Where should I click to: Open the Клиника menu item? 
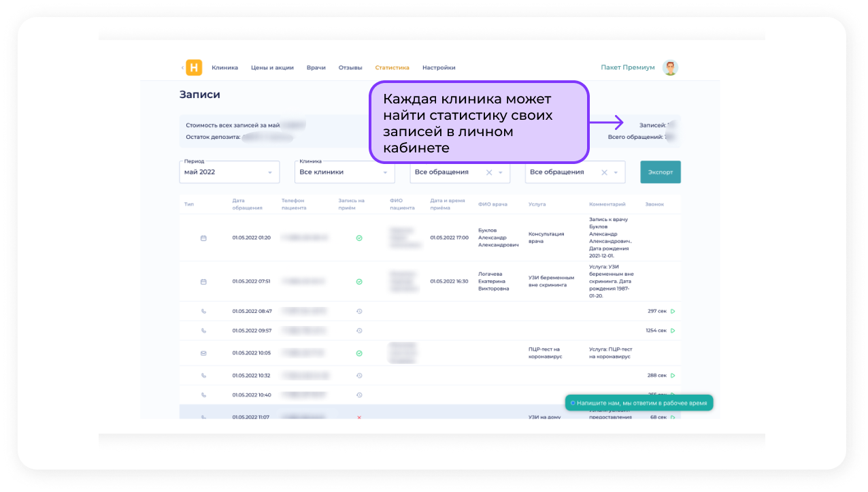click(225, 67)
